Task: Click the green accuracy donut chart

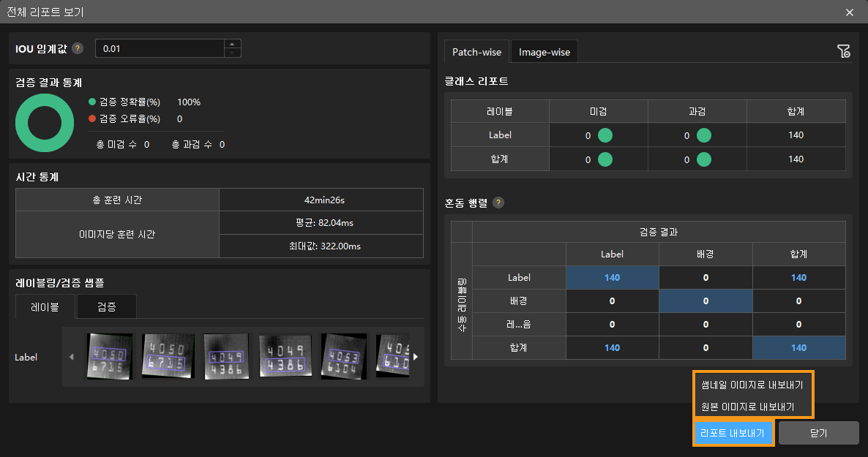Action: coord(45,123)
